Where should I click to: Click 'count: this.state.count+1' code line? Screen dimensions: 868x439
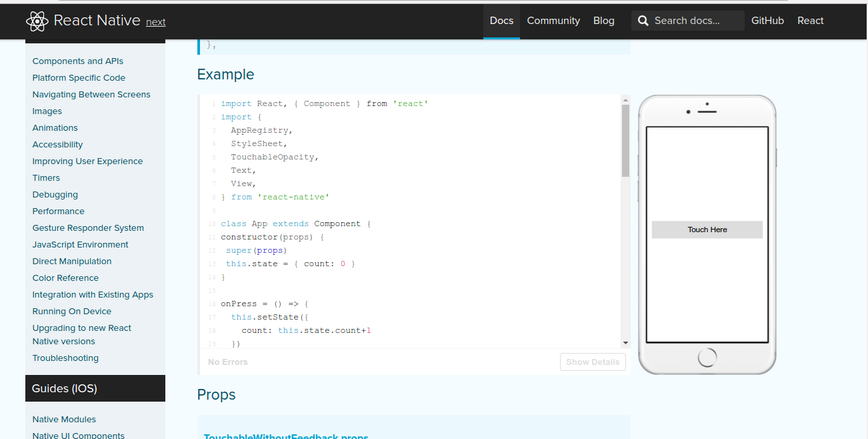(306, 331)
